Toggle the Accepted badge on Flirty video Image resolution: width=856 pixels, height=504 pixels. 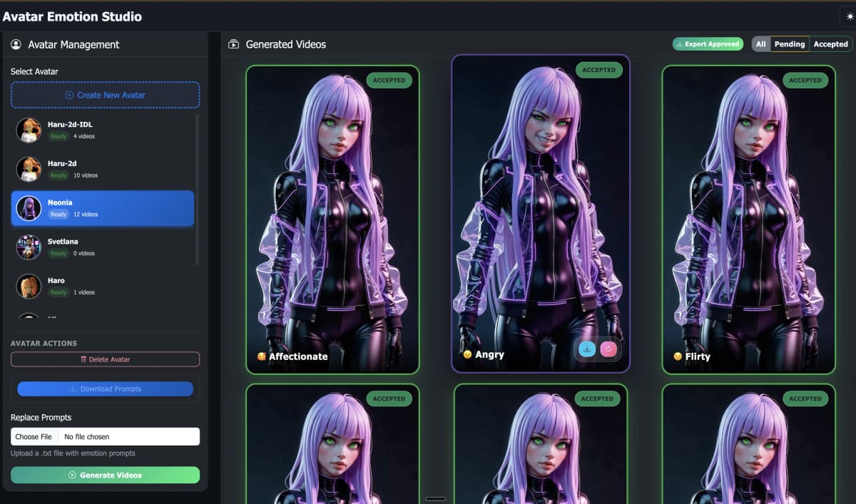[805, 81]
